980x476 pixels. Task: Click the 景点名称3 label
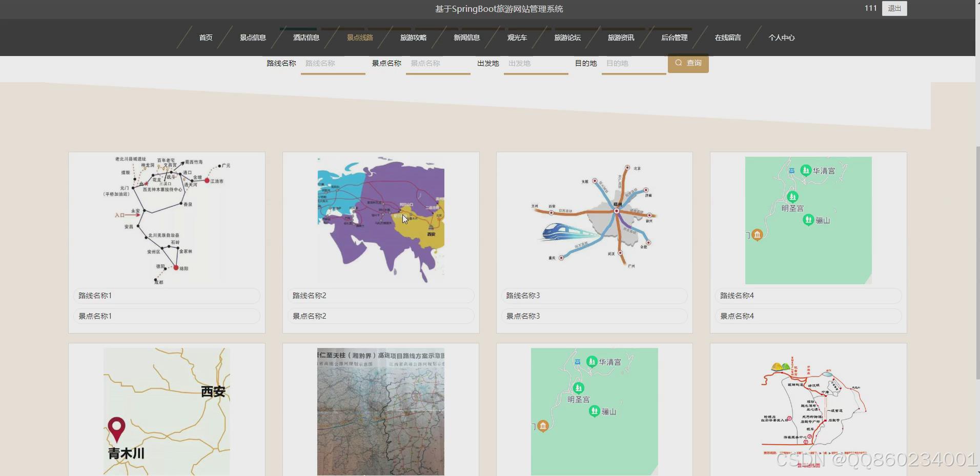(595, 316)
